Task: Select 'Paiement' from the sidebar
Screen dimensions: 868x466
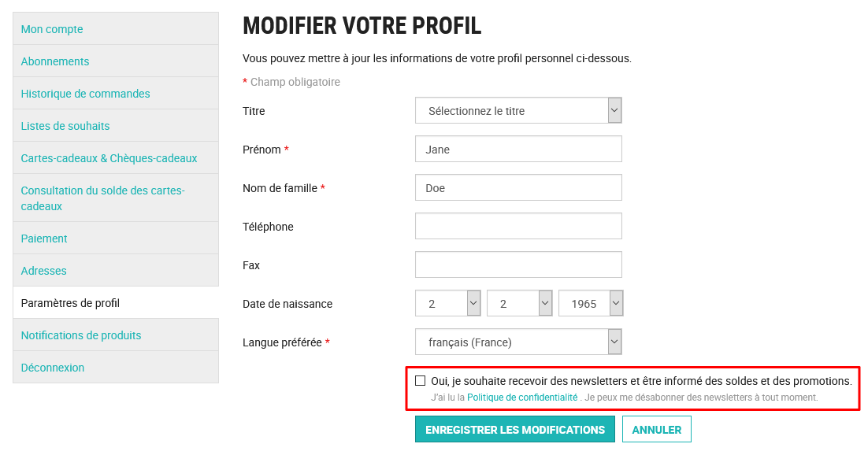Action: point(43,238)
